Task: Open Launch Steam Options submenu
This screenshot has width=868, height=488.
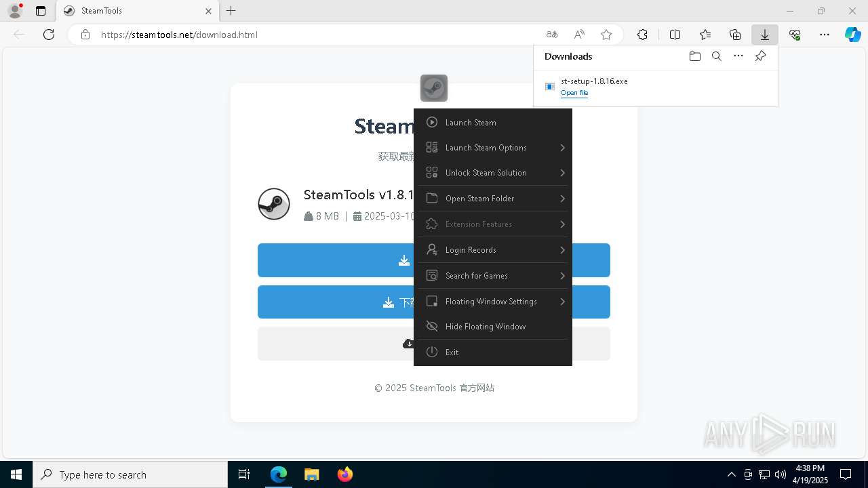Action: click(x=493, y=148)
